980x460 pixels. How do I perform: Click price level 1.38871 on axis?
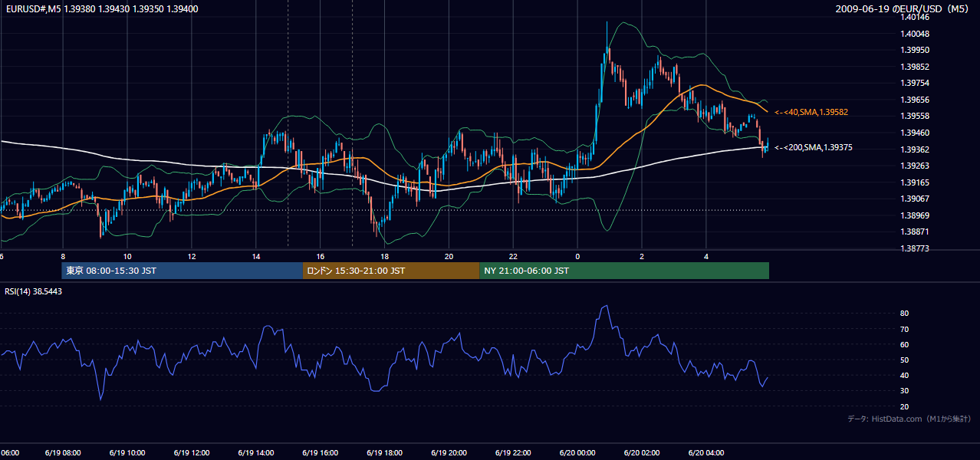pyautogui.click(x=916, y=232)
